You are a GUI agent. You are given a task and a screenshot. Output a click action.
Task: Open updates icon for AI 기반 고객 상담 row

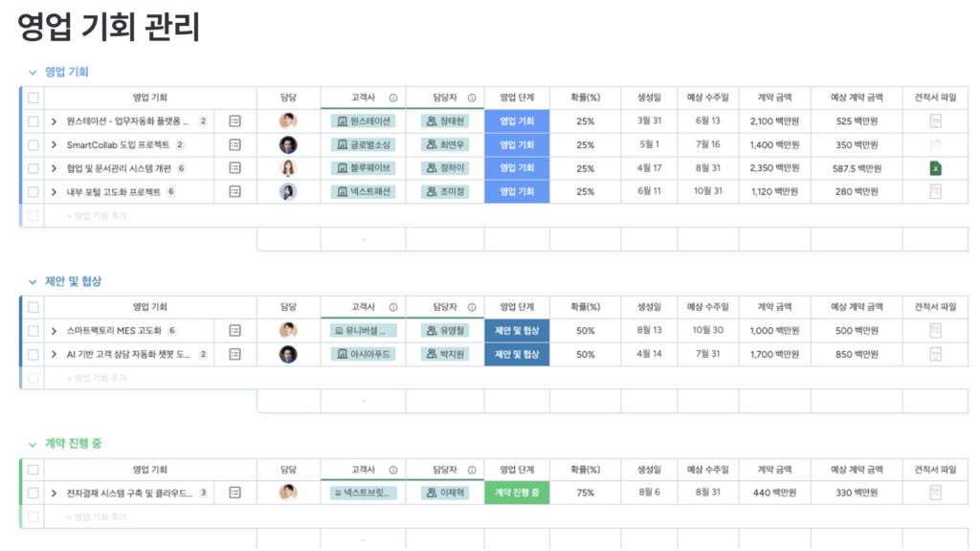pyautogui.click(x=235, y=354)
